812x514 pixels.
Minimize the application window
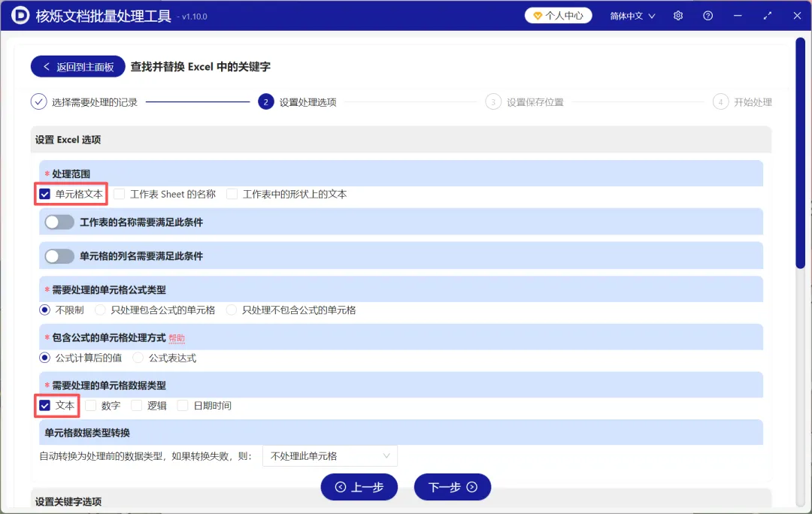point(738,16)
